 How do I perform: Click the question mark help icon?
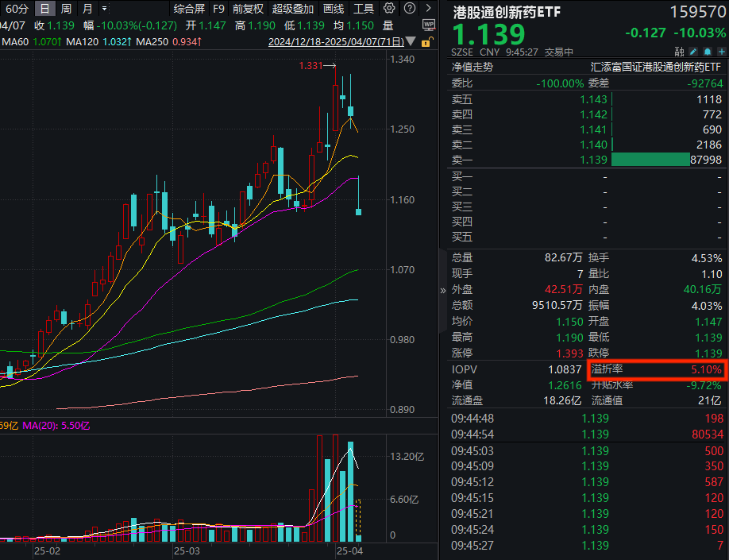[x=410, y=8]
